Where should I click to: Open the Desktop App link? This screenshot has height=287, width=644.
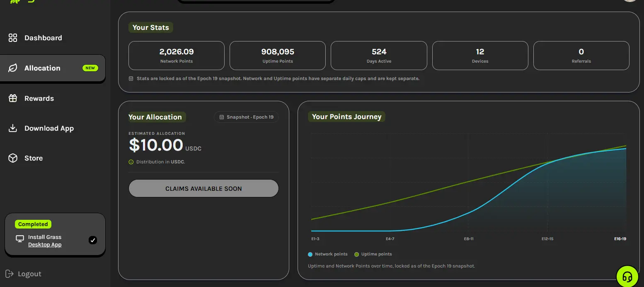(x=45, y=245)
